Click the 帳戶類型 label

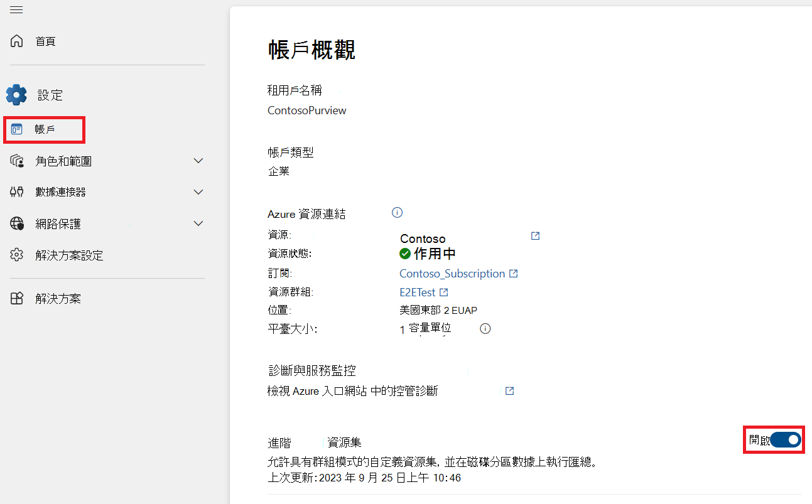[291, 152]
